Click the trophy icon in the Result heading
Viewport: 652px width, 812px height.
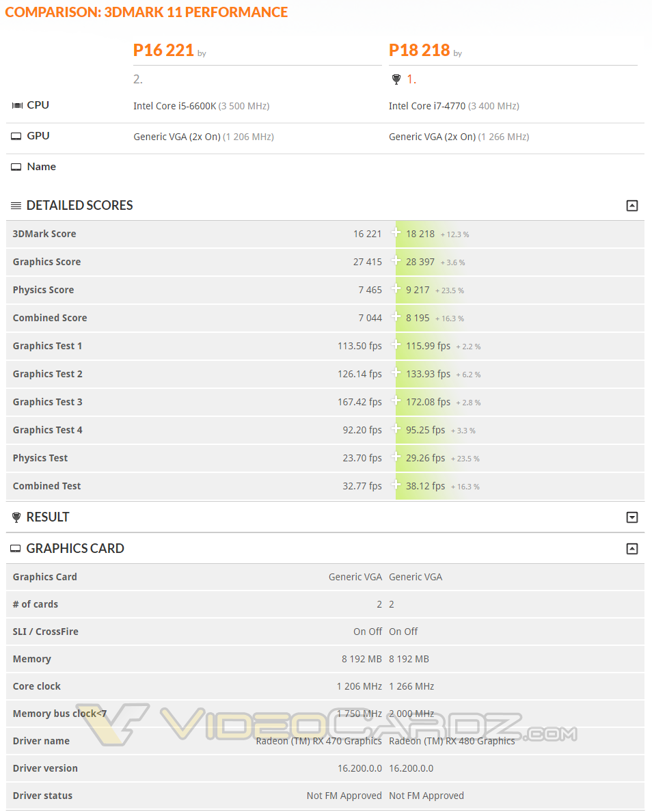pos(16,517)
